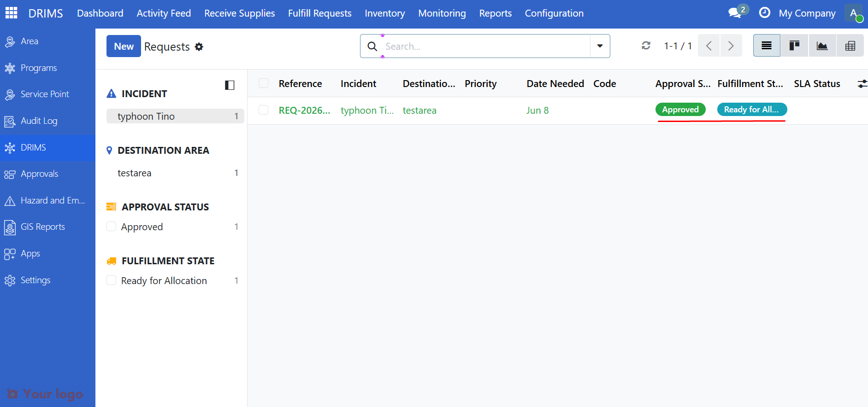Open the Inventory menu
The image size is (868, 407).
(385, 13)
